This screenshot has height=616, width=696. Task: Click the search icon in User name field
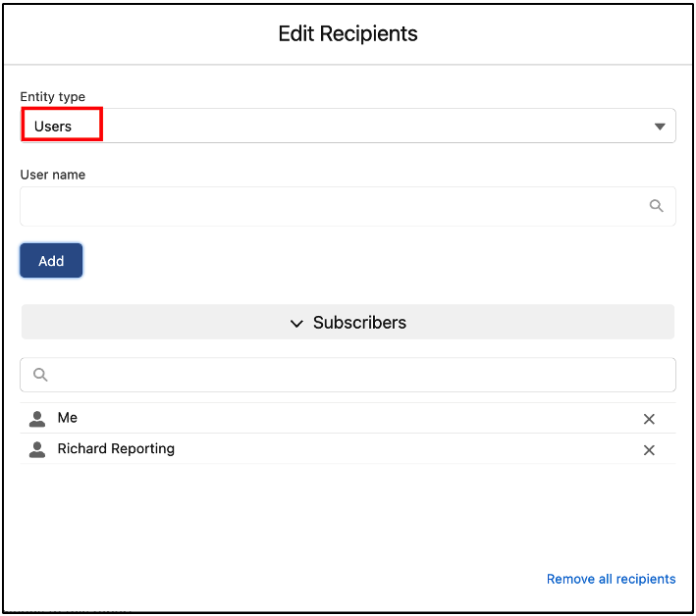(656, 206)
